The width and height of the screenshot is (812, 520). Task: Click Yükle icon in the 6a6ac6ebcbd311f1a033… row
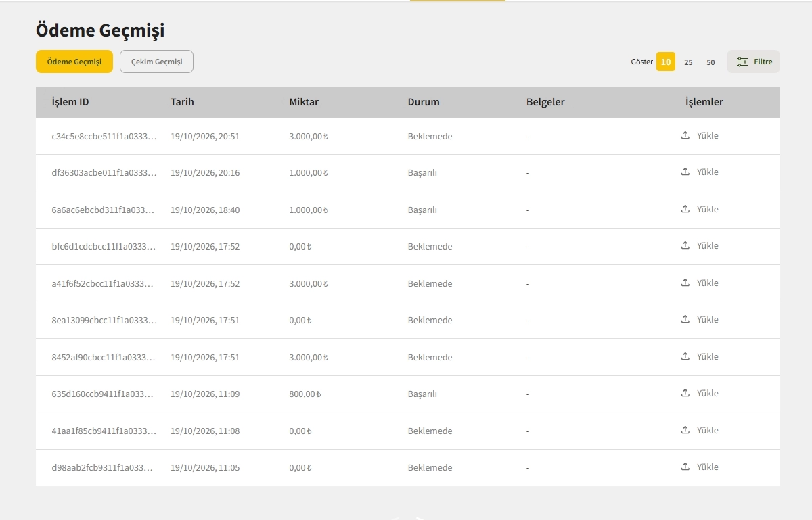click(685, 209)
